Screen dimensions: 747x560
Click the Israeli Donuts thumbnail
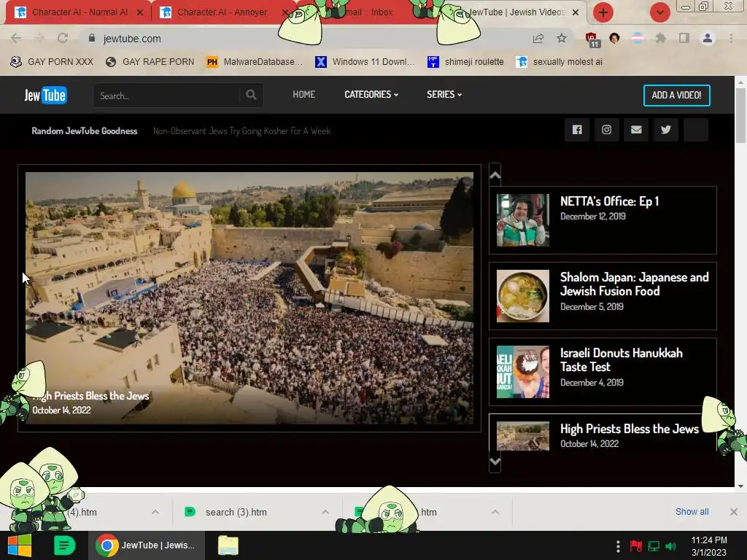tap(522, 372)
